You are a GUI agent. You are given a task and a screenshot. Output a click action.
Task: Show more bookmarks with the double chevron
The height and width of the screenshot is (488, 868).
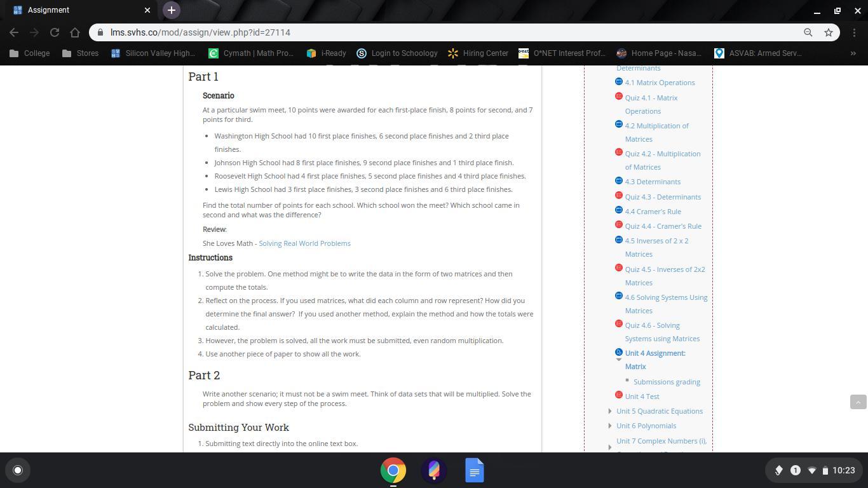(x=853, y=53)
